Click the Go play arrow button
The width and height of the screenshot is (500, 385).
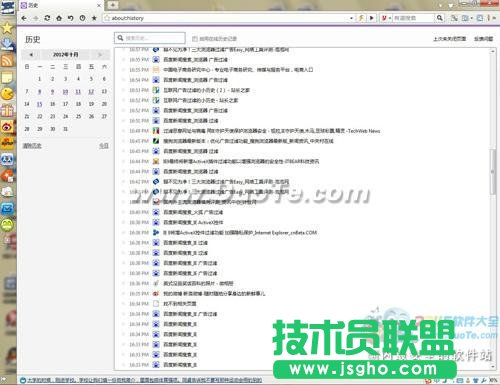pos(372,18)
